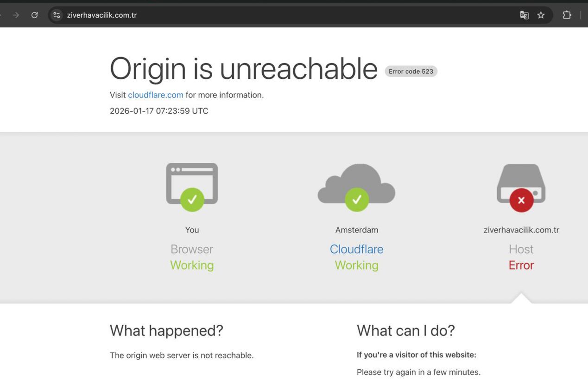
Task: Click the "What happened?" heading
Action: pos(166,331)
